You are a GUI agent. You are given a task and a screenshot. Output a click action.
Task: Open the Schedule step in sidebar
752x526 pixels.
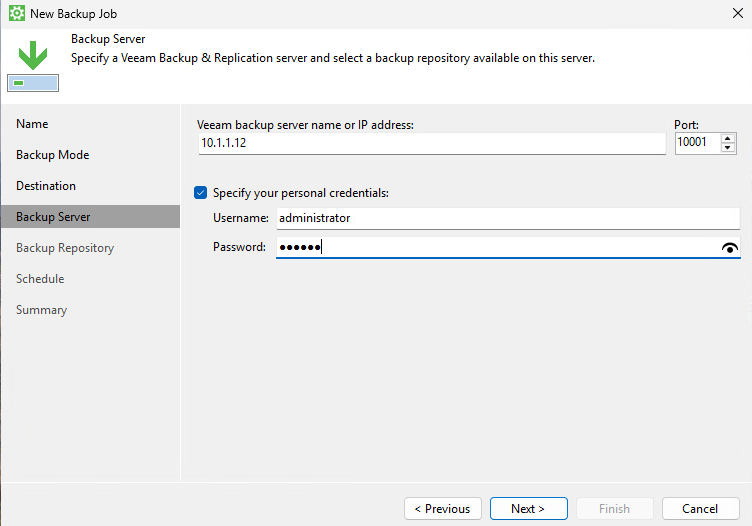[x=40, y=279]
